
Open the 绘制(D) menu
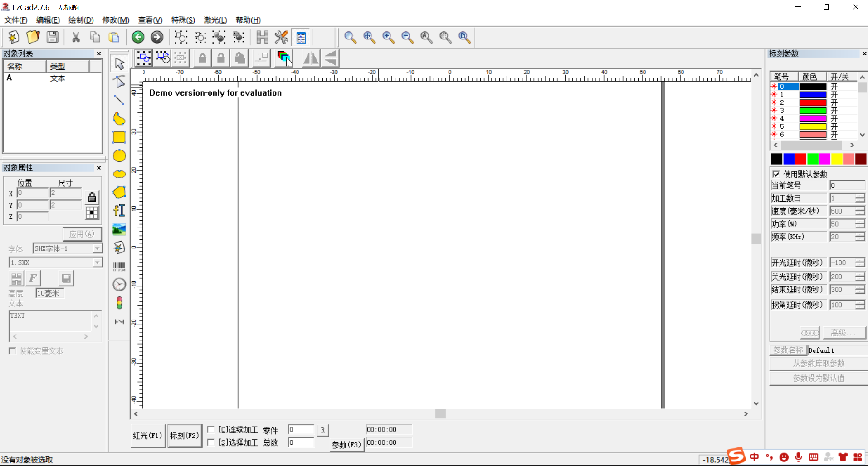(x=81, y=20)
